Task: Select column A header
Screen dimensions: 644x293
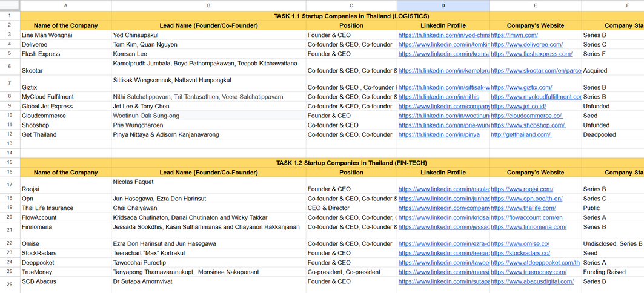Action: coord(65,5)
